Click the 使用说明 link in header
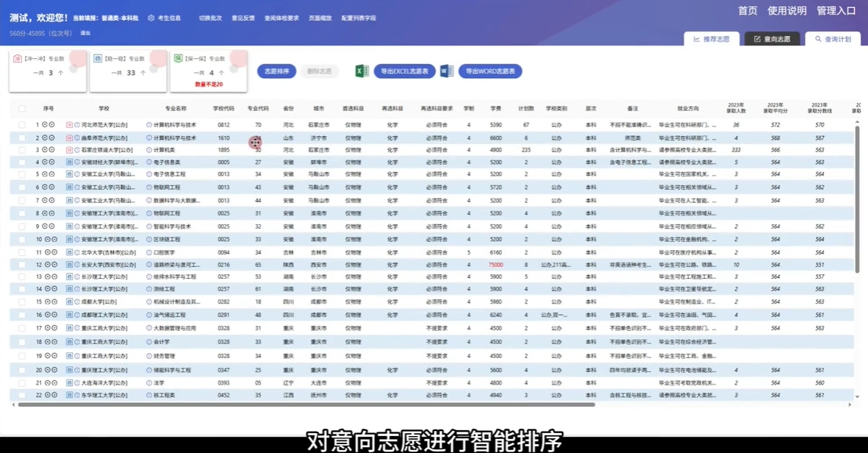This screenshot has width=868, height=453. pos(786,11)
